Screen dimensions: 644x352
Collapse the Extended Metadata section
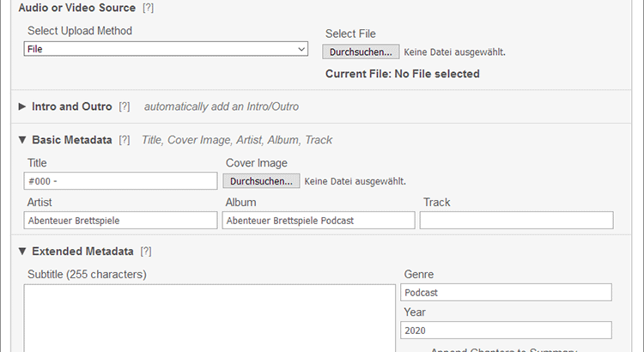(22, 252)
